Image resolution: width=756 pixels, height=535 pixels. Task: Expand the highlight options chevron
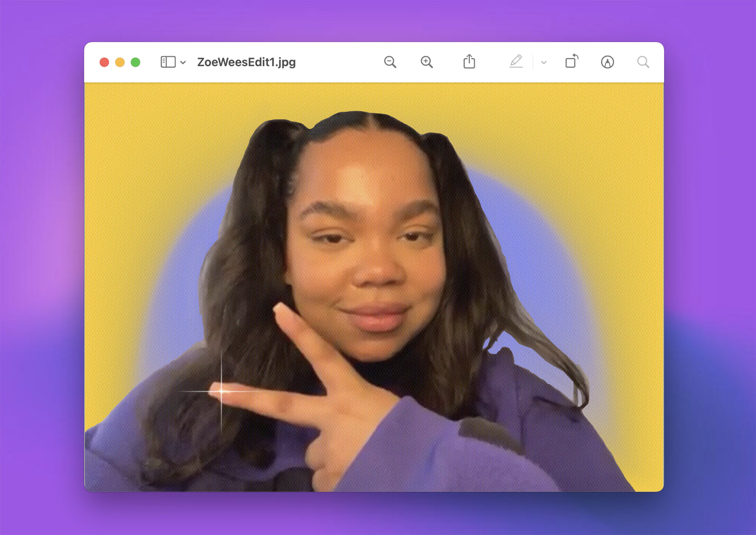544,62
